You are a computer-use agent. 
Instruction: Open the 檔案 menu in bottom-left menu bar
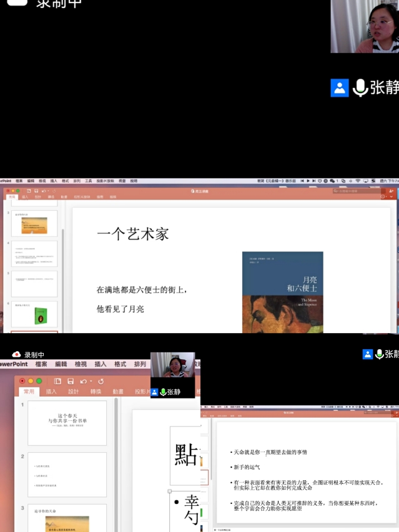(41, 364)
